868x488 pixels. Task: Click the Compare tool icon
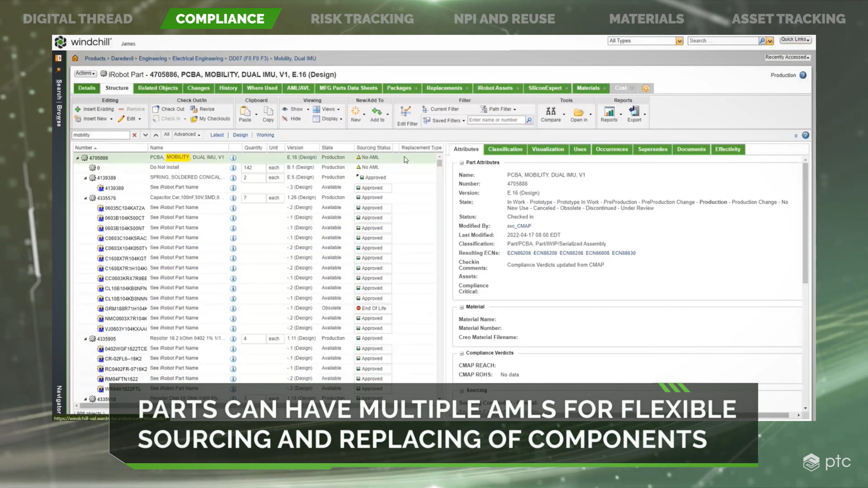pos(551,111)
